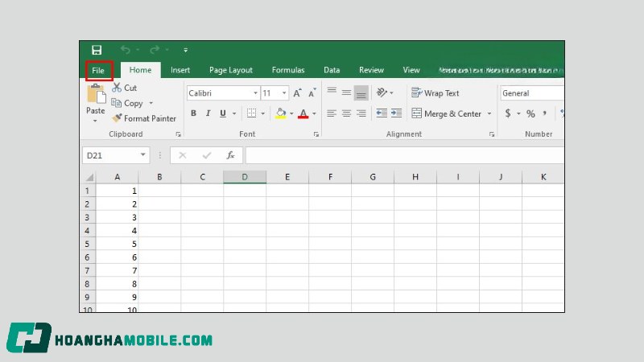Open the Alignment dialog launcher
This screenshot has height=362, width=644.
(x=492, y=134)
